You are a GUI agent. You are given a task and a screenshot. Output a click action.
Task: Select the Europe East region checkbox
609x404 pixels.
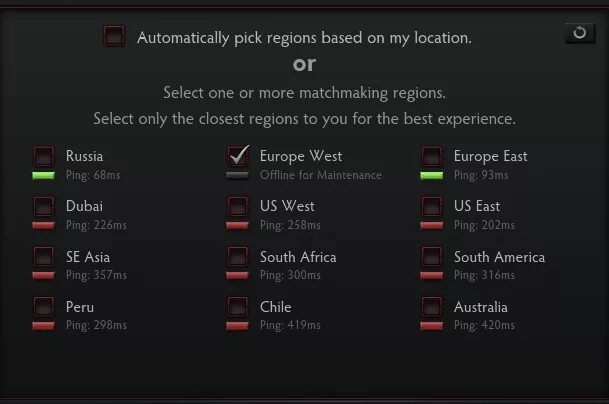(x=432, y=156)
